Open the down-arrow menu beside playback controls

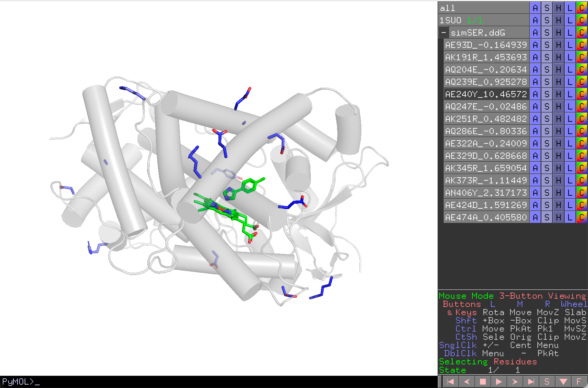[563, 381]
